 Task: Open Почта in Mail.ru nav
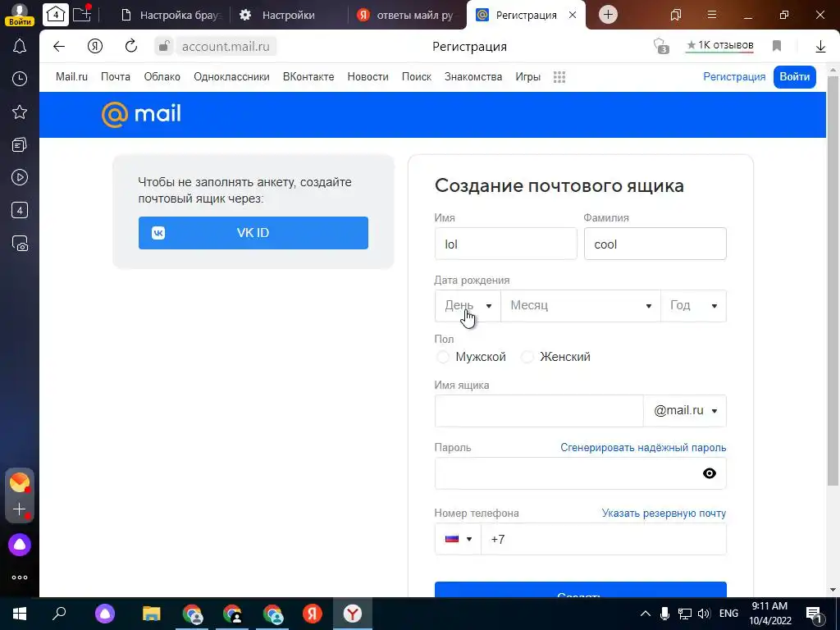click(x=116, y=76)
